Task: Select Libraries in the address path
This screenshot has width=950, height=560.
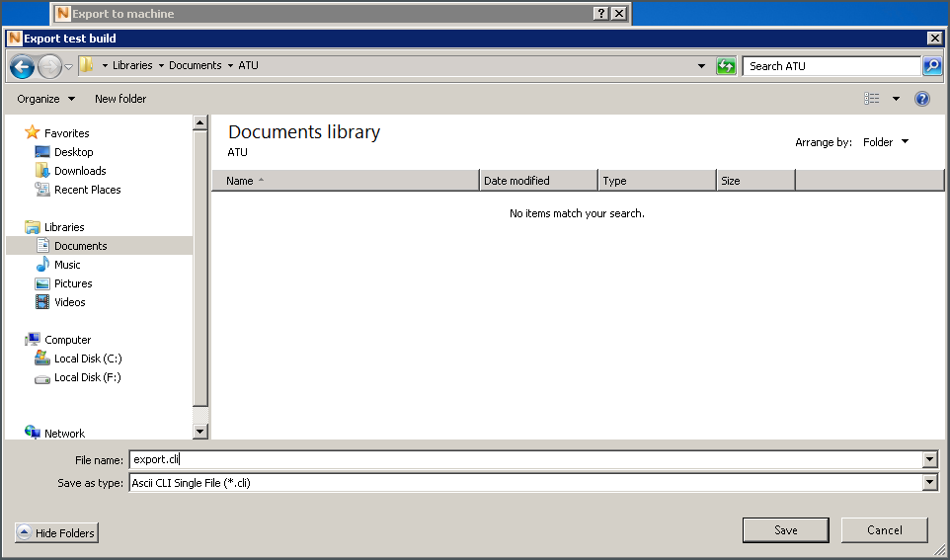Action: (132, 65)
